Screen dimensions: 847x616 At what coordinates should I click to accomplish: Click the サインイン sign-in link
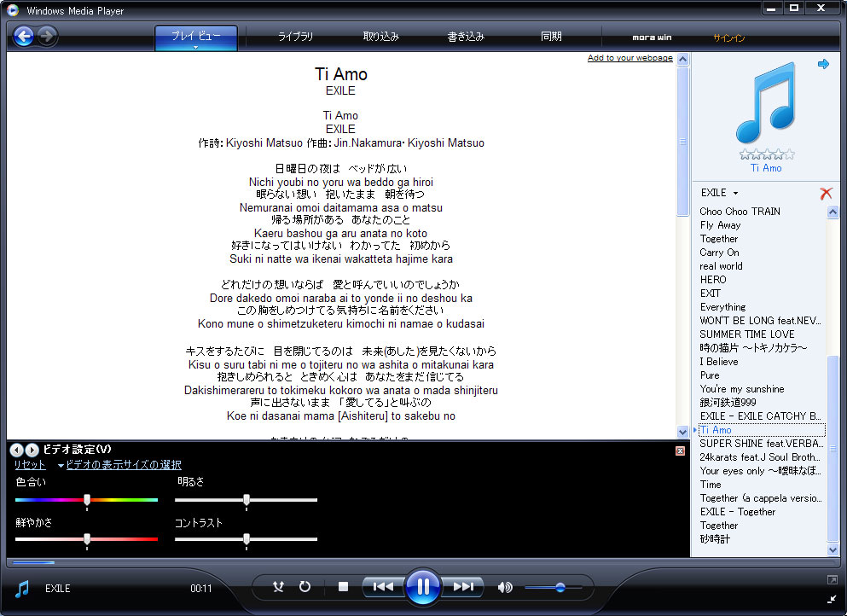[728, 38]
